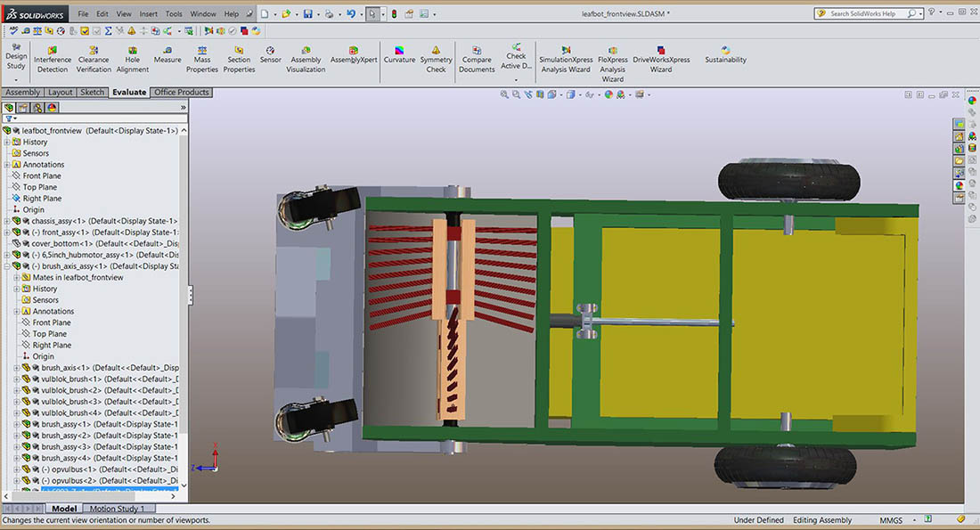Run the Hole Alignment check

pos(133,60)
